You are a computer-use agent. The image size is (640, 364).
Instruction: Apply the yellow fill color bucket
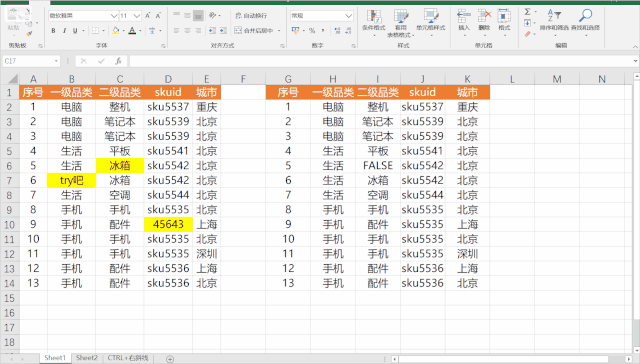click(116, 31)
